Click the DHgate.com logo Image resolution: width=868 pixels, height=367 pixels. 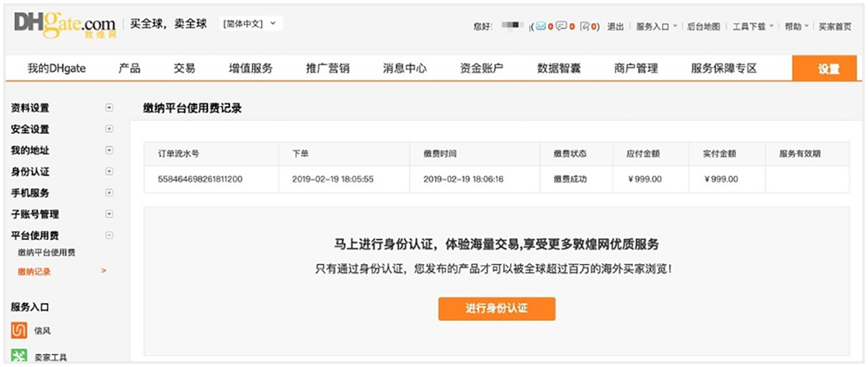pos(64,24)
